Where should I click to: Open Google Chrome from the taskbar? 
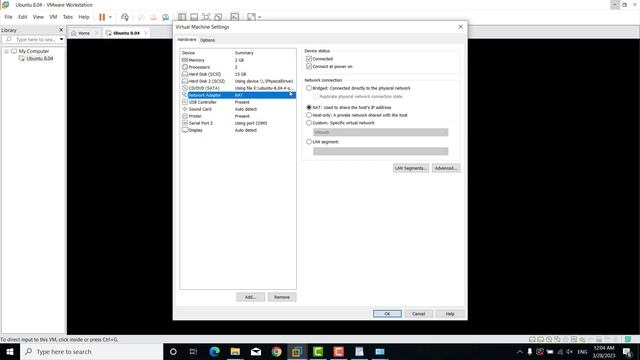[276, 351]
